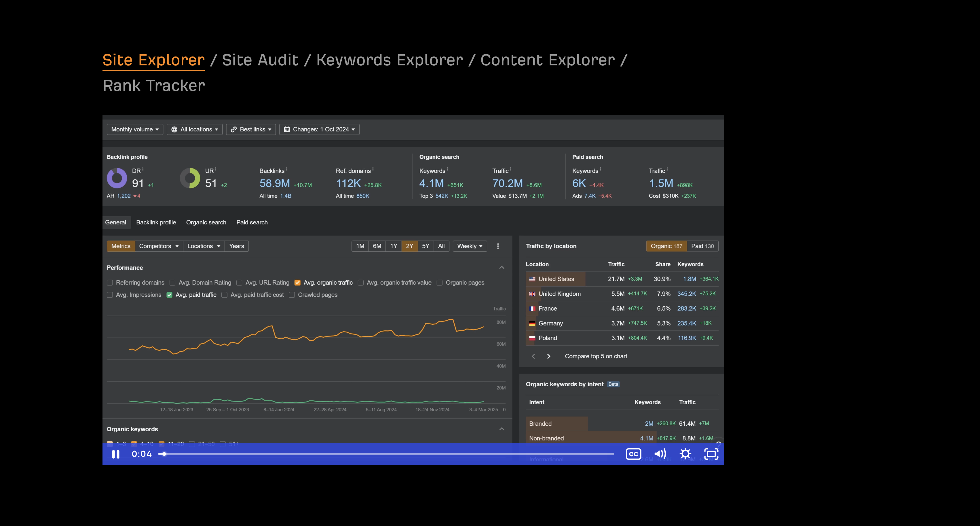Click the Backlinks info icon
The image size is (980, 526).
[x=286, y=169]
